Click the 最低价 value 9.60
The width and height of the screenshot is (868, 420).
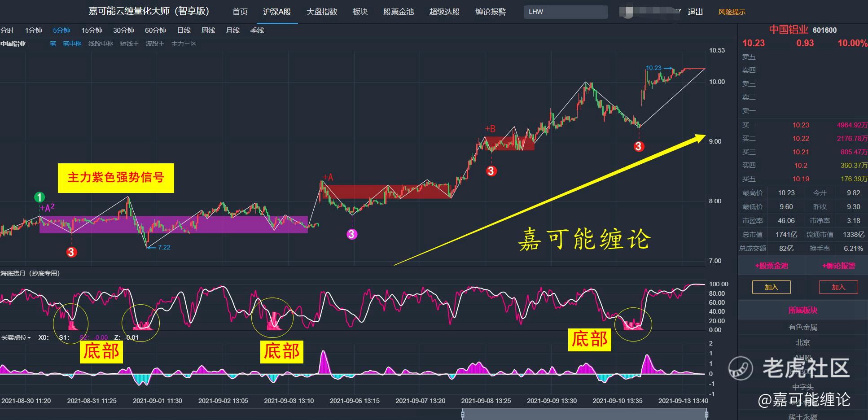click(786, 207)
